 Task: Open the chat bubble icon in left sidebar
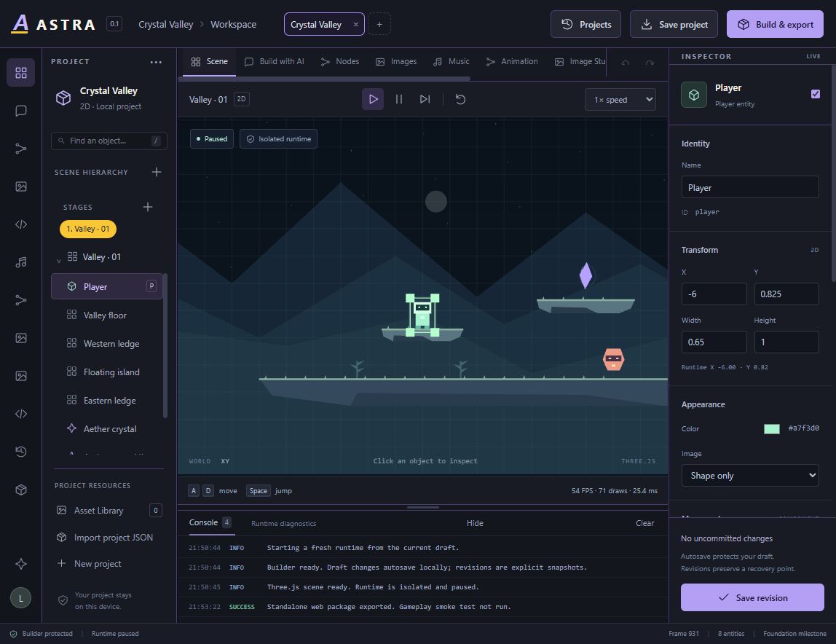click(21, 111)
